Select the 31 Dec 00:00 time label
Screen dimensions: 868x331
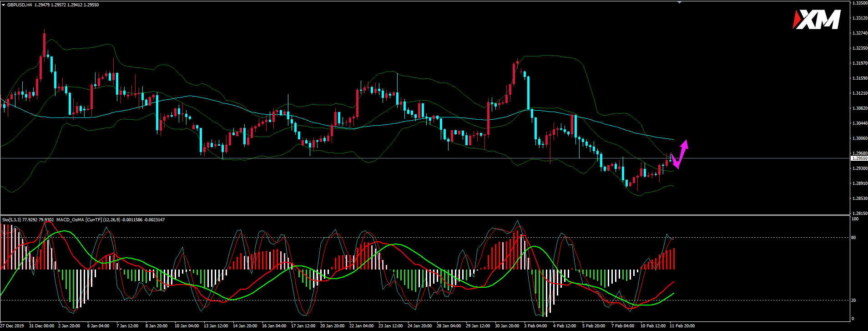(x=41, y=326)
